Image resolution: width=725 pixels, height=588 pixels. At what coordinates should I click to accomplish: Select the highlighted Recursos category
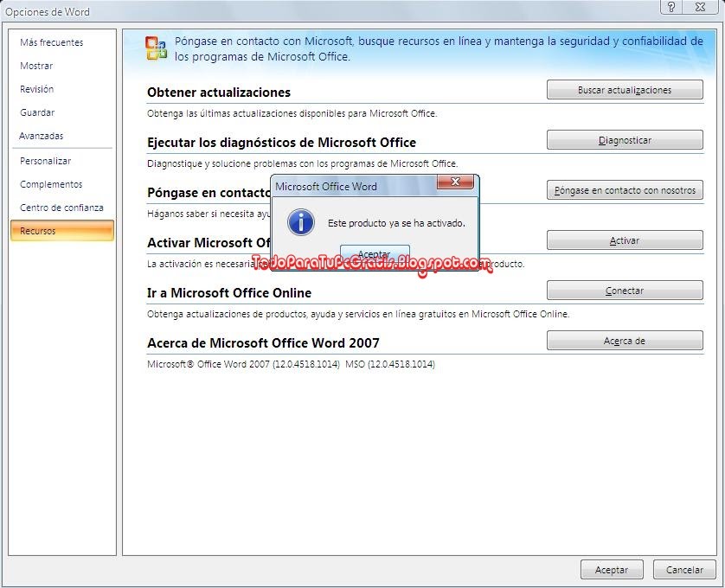click(62, 231)
